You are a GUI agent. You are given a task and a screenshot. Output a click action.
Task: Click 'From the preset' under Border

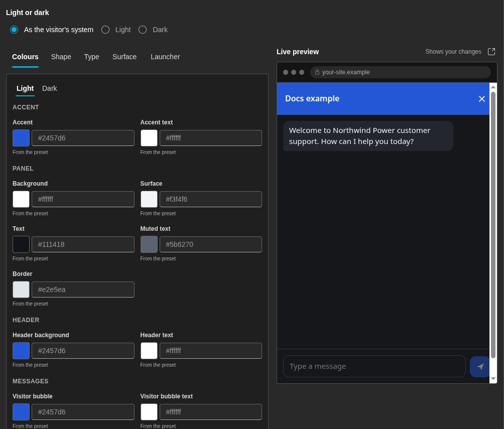coord(30,304)
